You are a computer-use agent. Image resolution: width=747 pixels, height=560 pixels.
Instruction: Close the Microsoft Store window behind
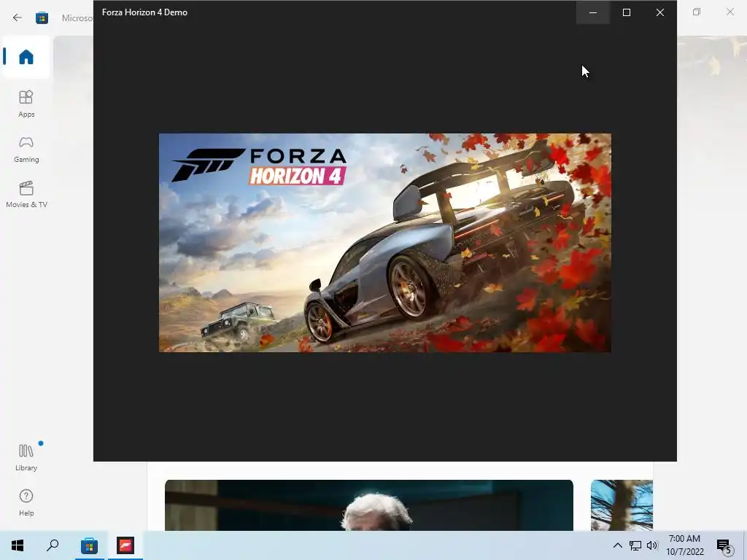[729, 12]
